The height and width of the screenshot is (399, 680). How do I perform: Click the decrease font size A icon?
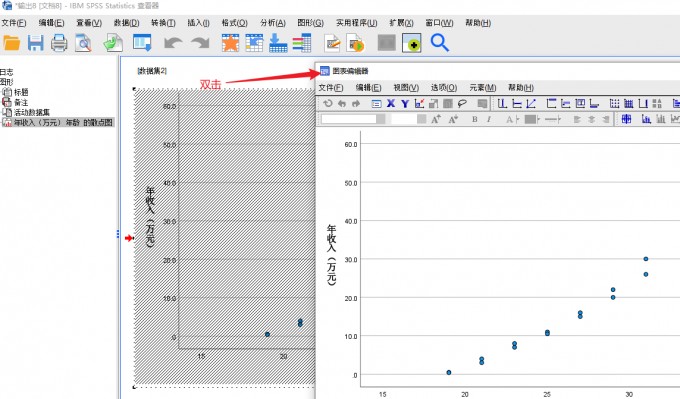point(453,119)
